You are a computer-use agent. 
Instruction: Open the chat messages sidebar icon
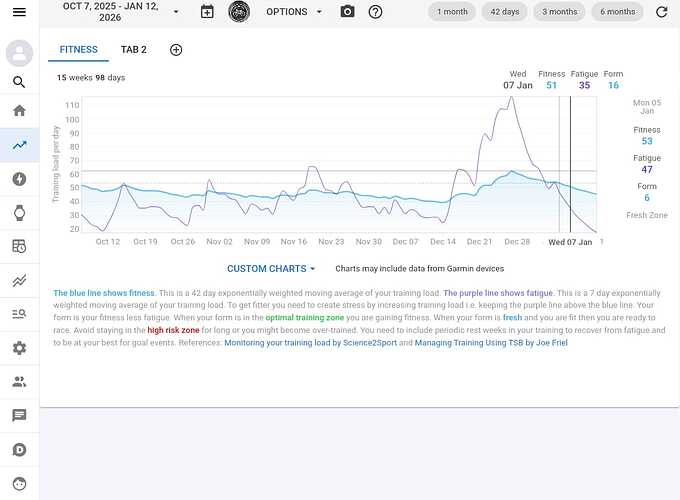click(19, 415)
